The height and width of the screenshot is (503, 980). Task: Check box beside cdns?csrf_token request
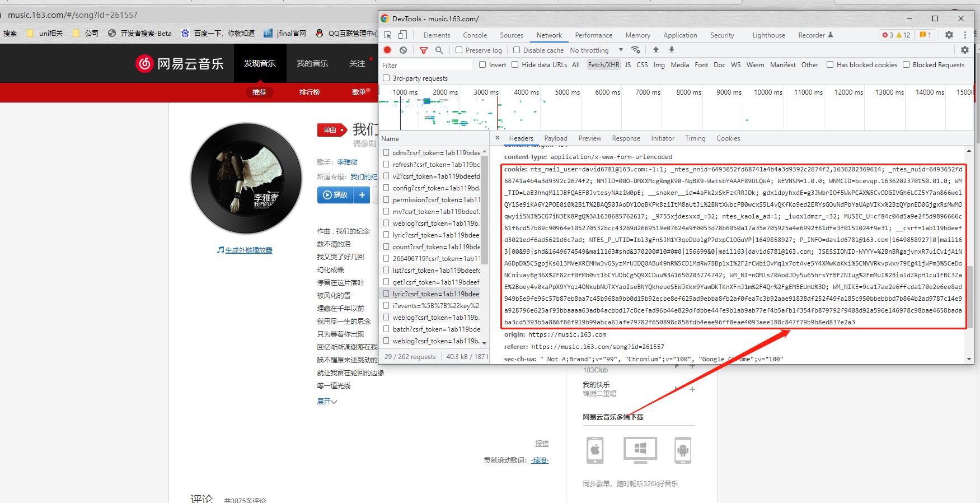click(386, 152)
